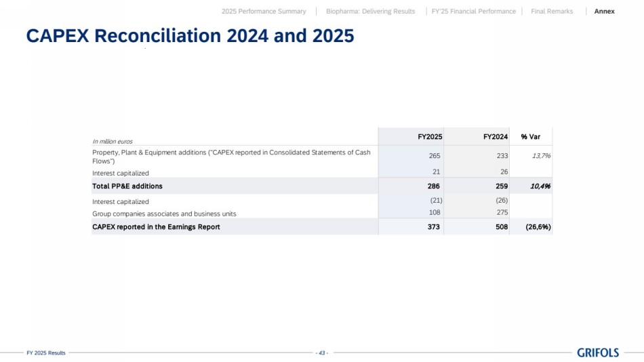
Task: Click the CAPEX Reconciliation slide title
Action: point(190,36)
